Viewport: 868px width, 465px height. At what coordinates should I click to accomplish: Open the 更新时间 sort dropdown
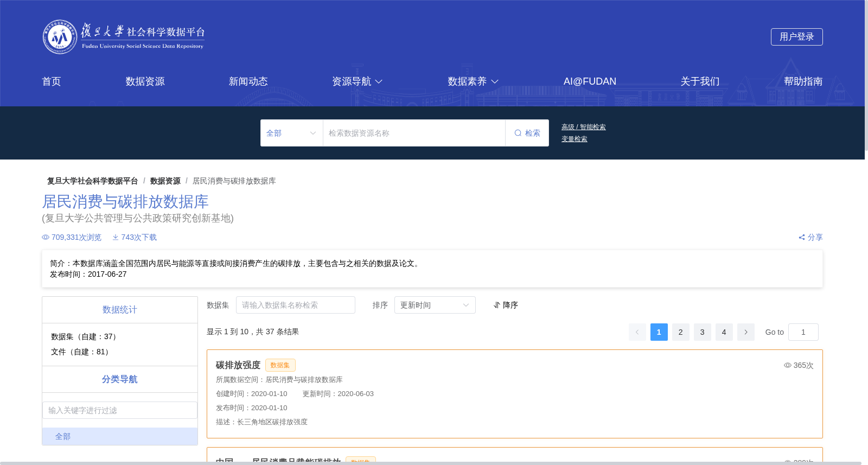tap(435, 305)
